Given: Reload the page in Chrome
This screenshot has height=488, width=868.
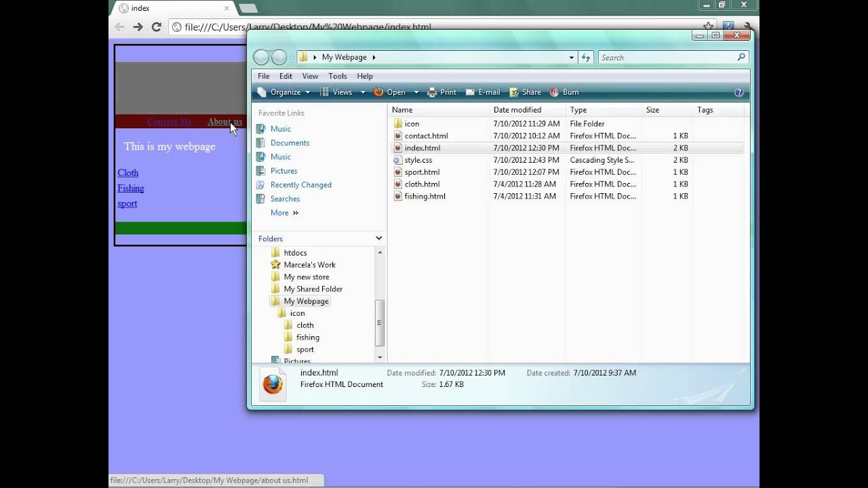Looking at the screenshot, I should tap(156, 27).
